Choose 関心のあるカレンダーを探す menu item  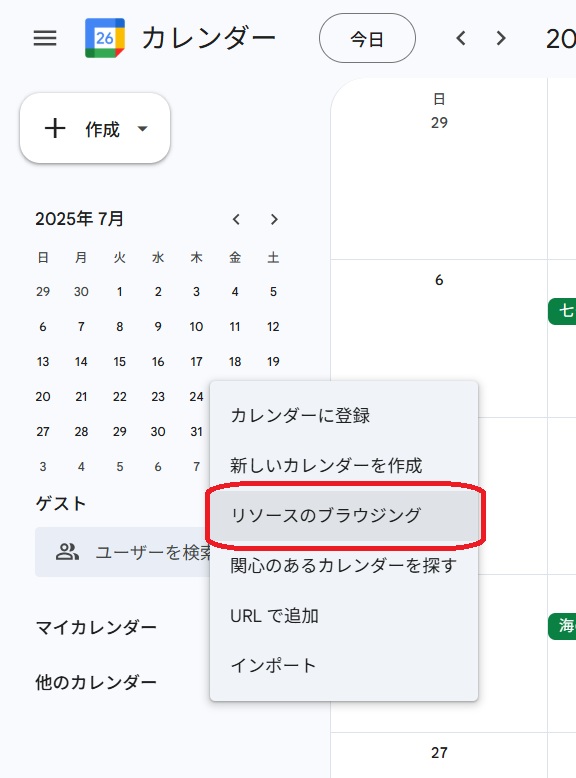point(344,566)
